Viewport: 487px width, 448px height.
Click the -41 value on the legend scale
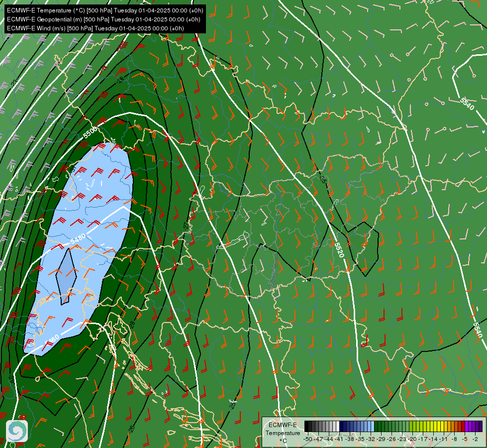pyautogui.click(x=339, y=439)
